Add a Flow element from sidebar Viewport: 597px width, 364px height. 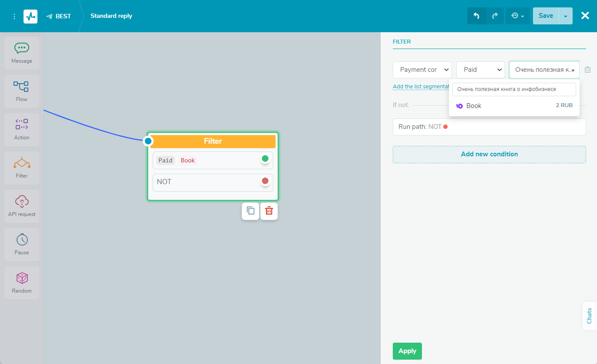(22, 91)
